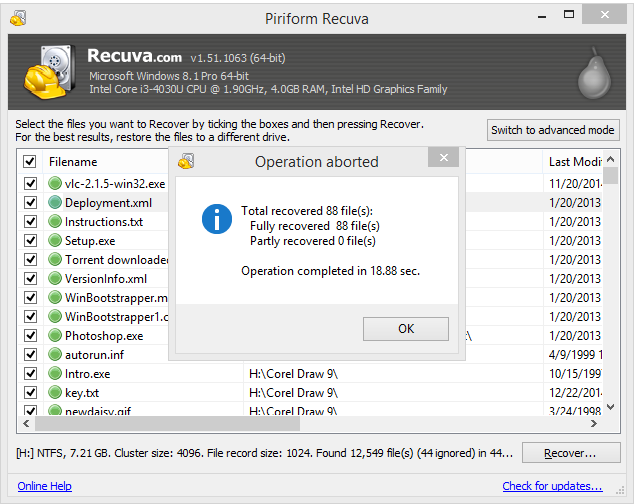Click the Recuva icon in the title bar
Viewport: 635px width, 504px height.
(18, 18)
